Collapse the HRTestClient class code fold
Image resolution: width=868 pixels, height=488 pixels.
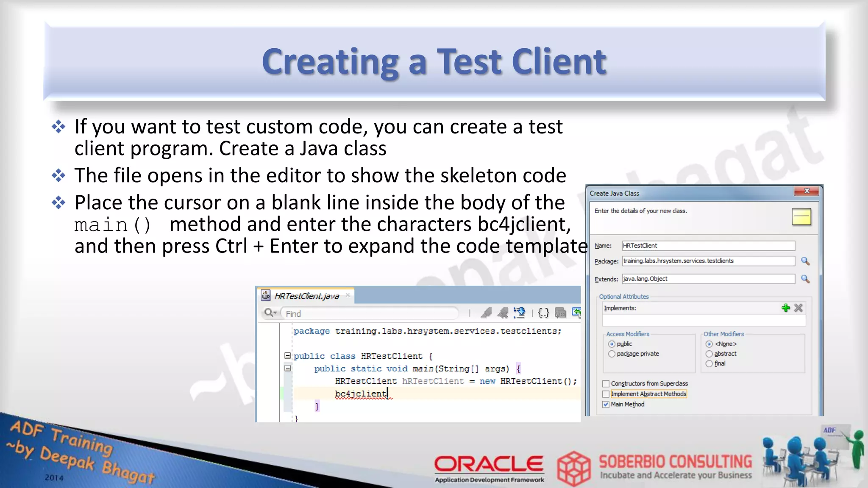288,356
